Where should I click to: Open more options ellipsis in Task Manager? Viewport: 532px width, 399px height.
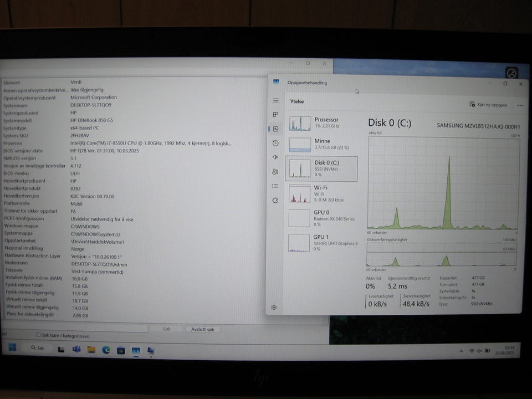(520, 105)
